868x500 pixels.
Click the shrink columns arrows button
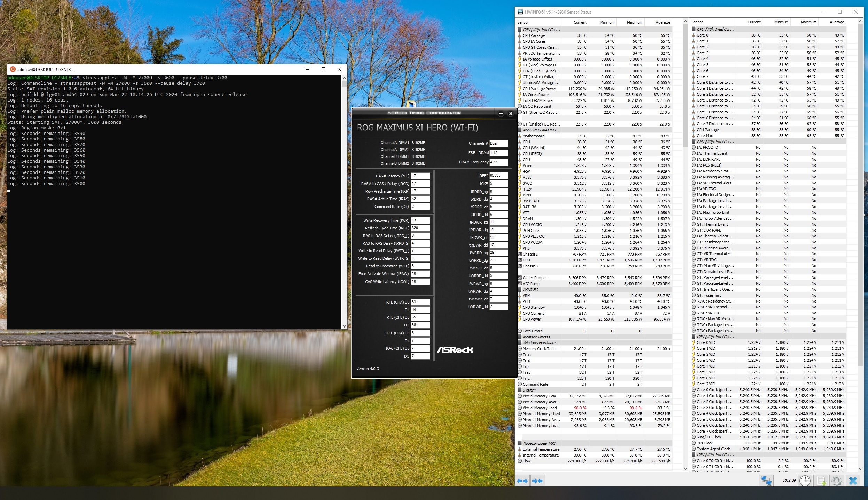coord(537,481)
